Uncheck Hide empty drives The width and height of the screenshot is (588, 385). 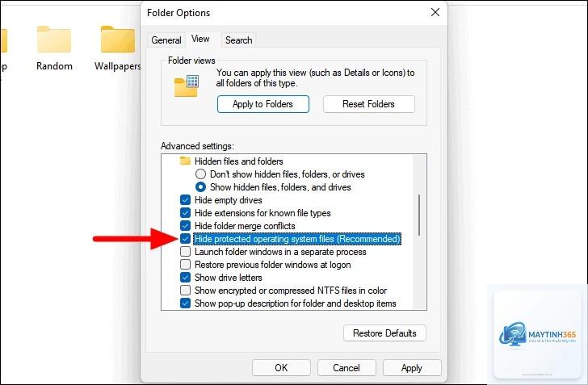(185, 200)
